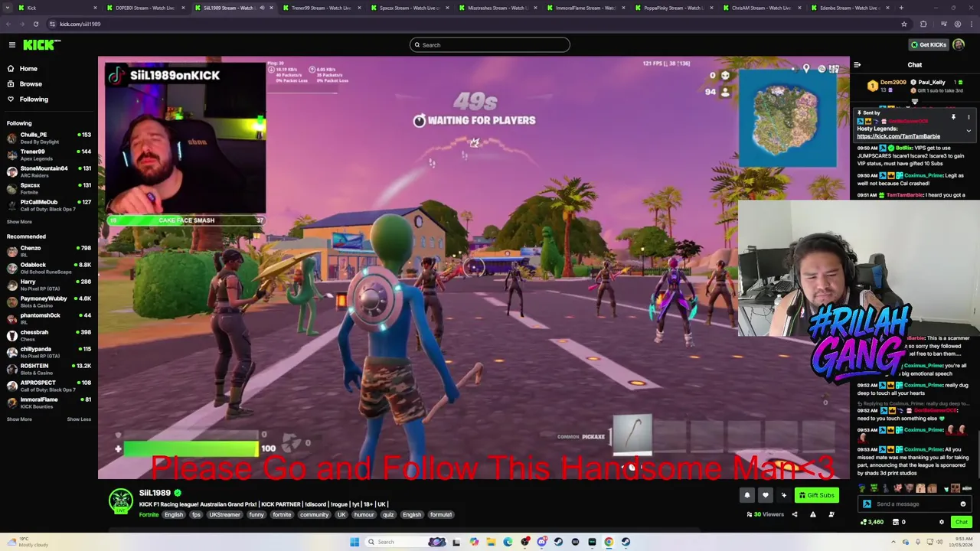Viewport: 980px width, 551px height.
Task: Show more recommended channels
Action: (x=19, y=419)
